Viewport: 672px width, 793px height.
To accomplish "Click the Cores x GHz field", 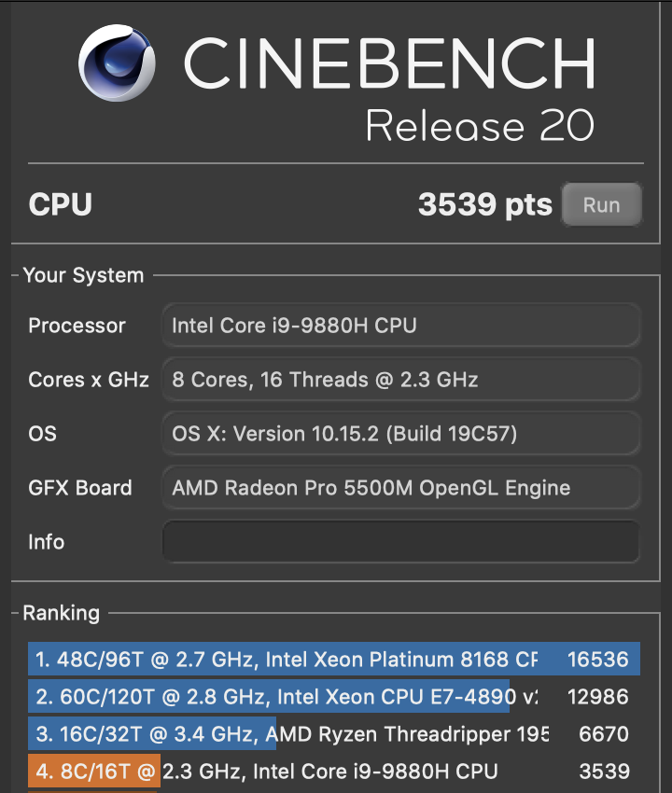I will click(x=401, y=380).
